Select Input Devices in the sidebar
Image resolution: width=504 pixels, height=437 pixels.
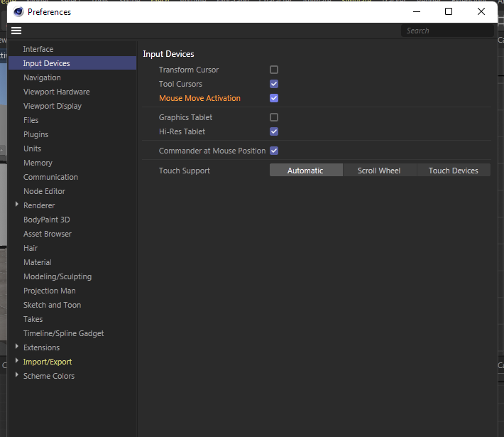coord(72,63)
